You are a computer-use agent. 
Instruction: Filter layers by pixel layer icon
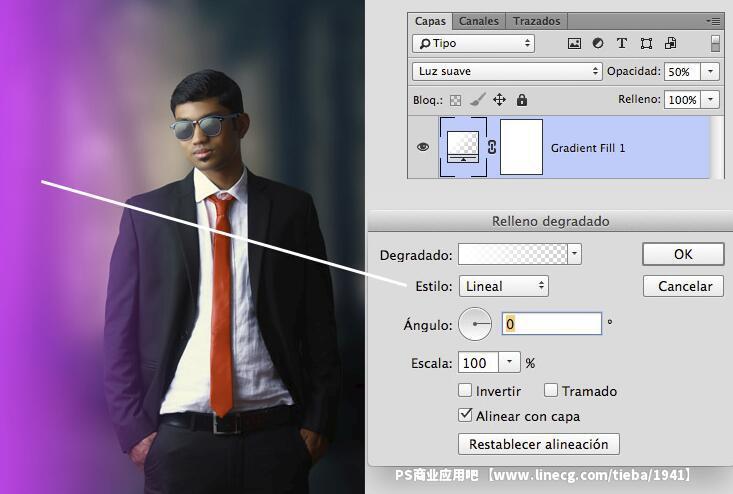(574, 43)
